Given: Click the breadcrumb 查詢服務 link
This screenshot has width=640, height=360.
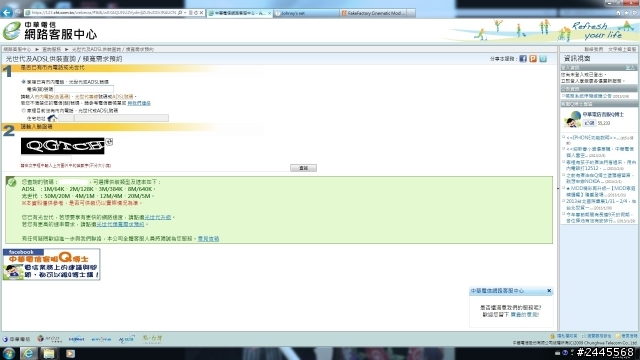Looking at the screenshot, I should [x=51, y=49].
